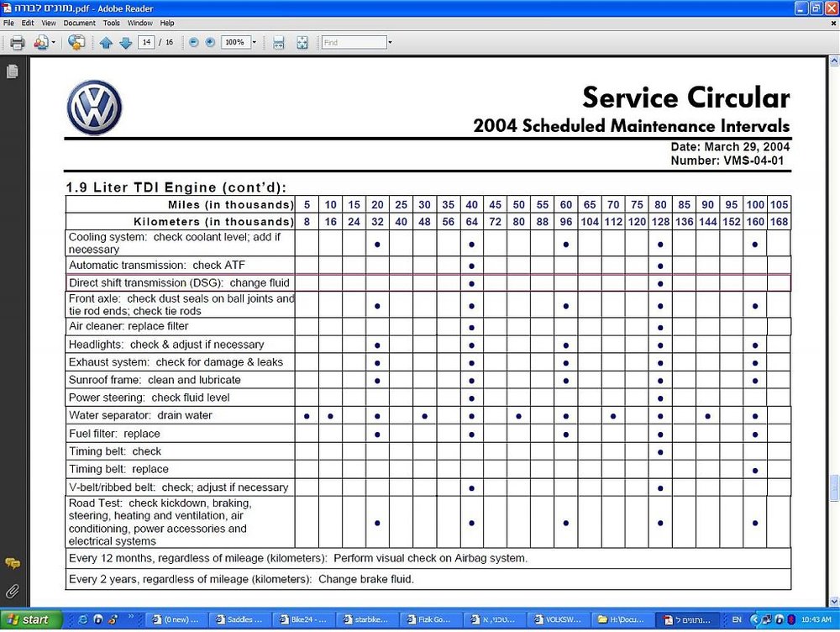Open the Document menu
This screenshot has width=840, height=632.
tap(79, 23)
